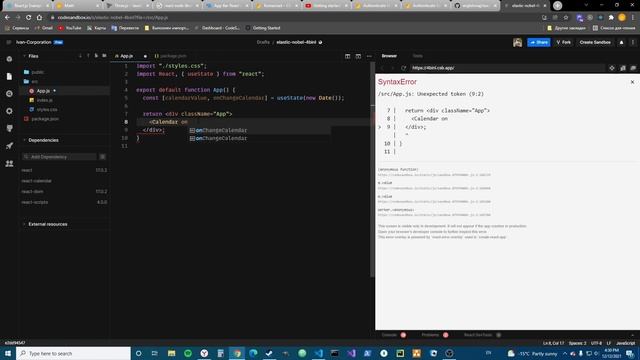
Task: Open the Windows Start menu
Action: point(8,353)
